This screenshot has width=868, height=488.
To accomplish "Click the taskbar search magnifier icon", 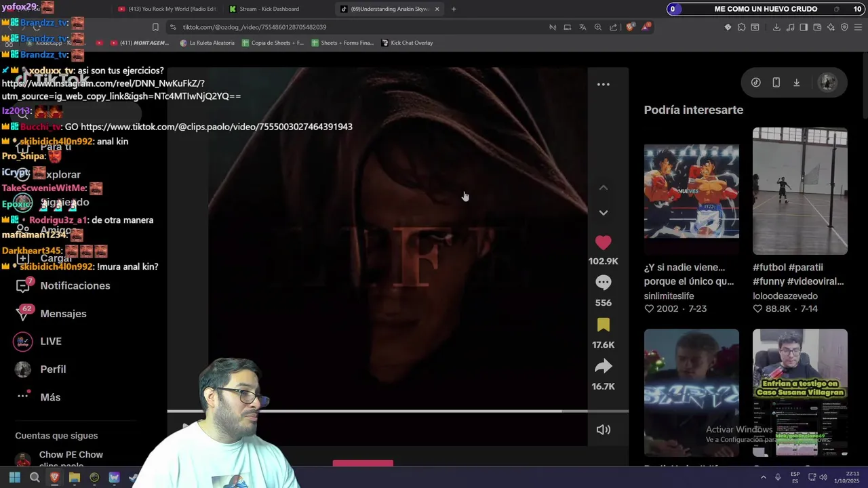I will (35, 477).
